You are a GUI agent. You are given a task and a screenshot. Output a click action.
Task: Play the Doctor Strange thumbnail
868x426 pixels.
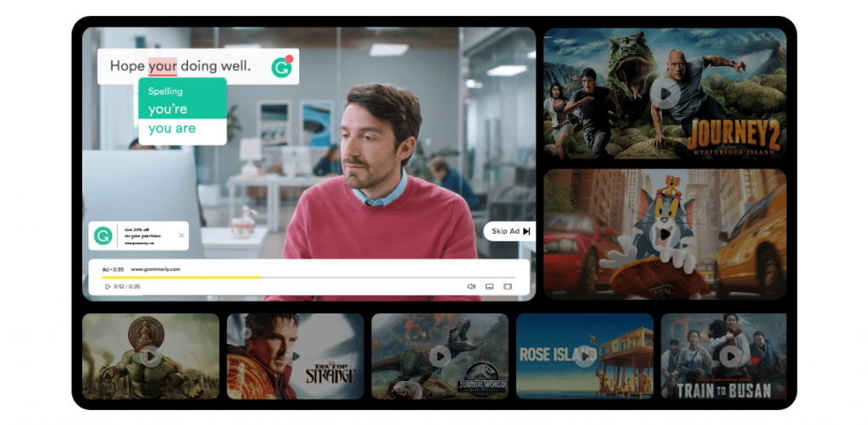(295, 357)
